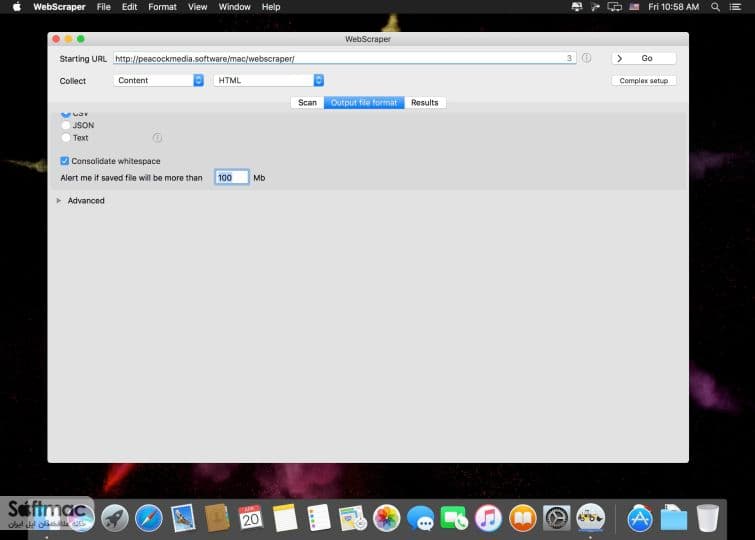Open the HTML format dropdown
This screenshot has width=755, height=540.
tap(269, 80)
